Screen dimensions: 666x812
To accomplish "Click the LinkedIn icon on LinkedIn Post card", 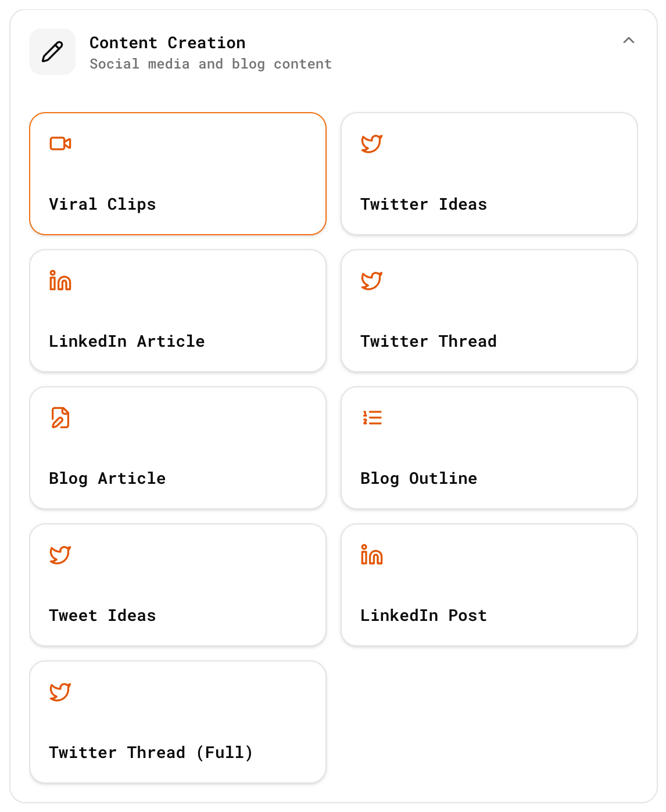I will point(371,554).
